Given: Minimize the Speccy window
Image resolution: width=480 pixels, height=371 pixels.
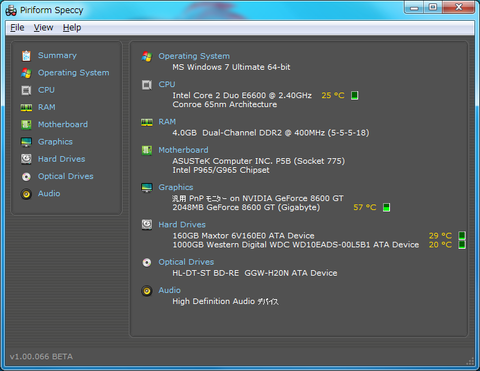Looking at the screenshot, I should click(x=414, y=7).
